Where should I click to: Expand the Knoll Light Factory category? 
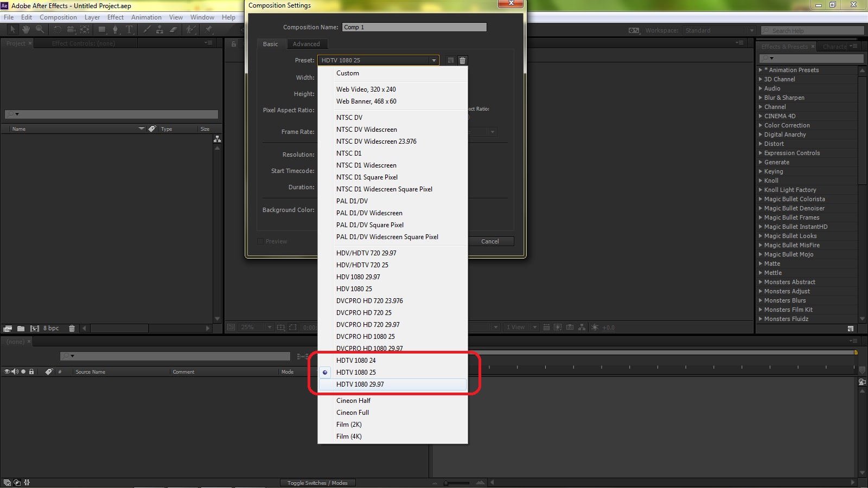761,190
